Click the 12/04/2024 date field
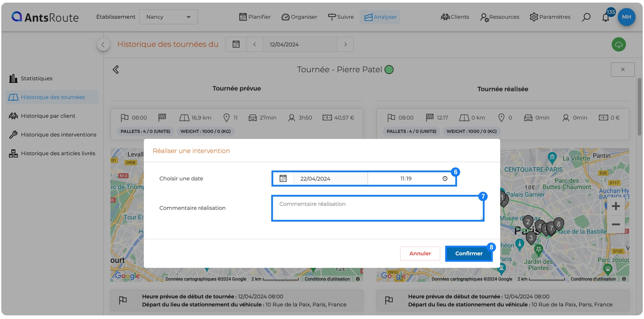 300,44
